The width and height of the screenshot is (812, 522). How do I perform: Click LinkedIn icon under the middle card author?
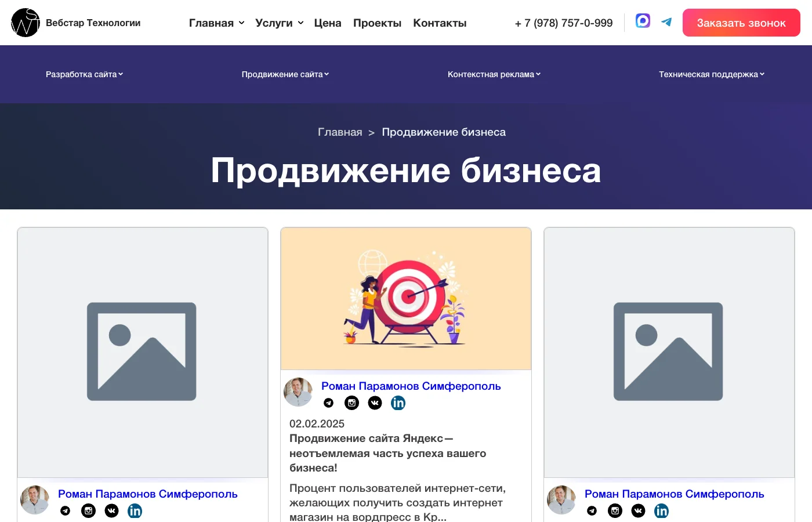point(398,403)
